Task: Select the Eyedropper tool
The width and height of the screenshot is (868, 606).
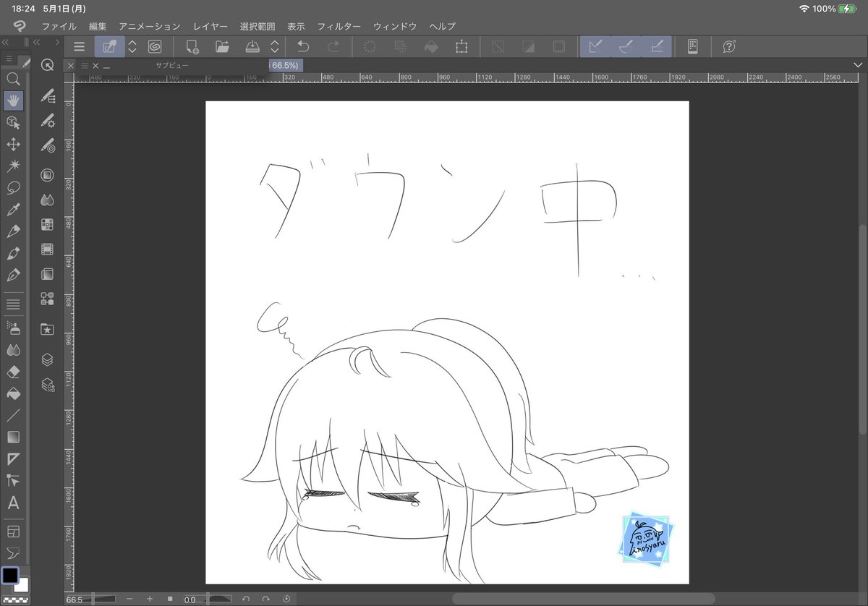Action: (x=13, y=210)
